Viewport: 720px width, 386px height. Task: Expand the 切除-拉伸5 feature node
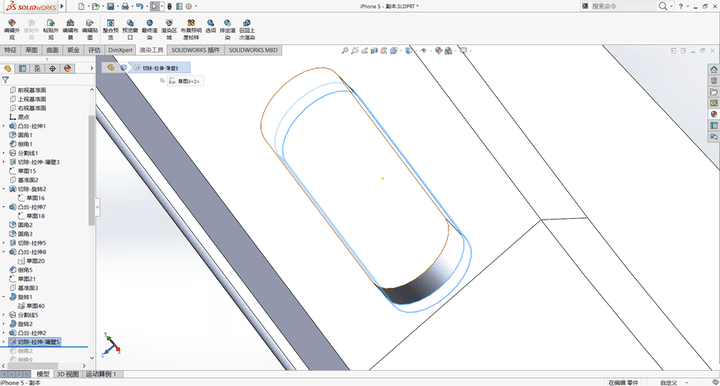pyautogui.click(x=4, y=243)
